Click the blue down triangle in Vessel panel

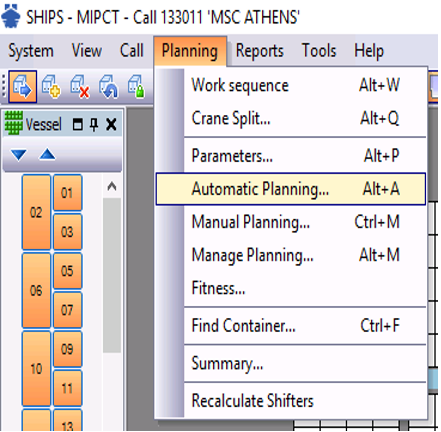[18, 155]
